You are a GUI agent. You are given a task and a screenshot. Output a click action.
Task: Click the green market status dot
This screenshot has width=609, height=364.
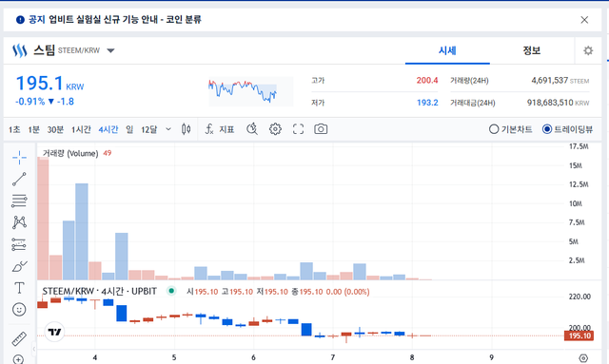[x=171, y=291]
